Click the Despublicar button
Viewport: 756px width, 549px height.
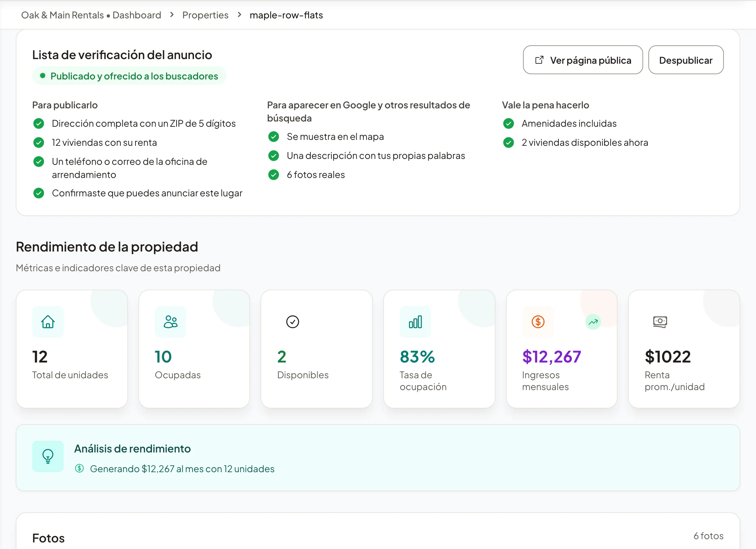click(686, 60)
